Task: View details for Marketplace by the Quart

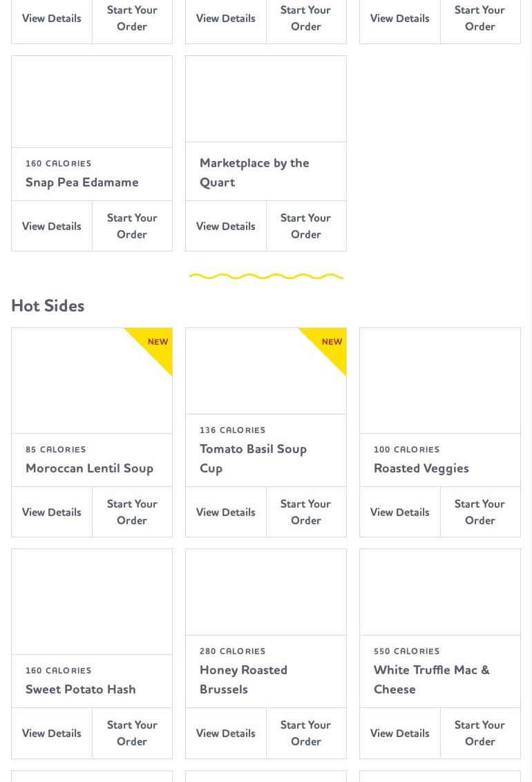Action: pos(226,226)
